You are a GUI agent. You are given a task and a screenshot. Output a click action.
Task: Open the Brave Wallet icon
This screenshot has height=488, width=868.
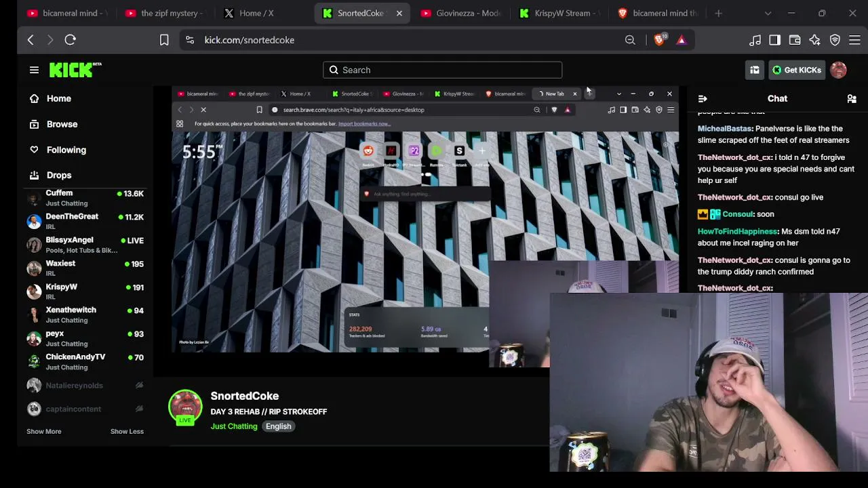(795, 40)
